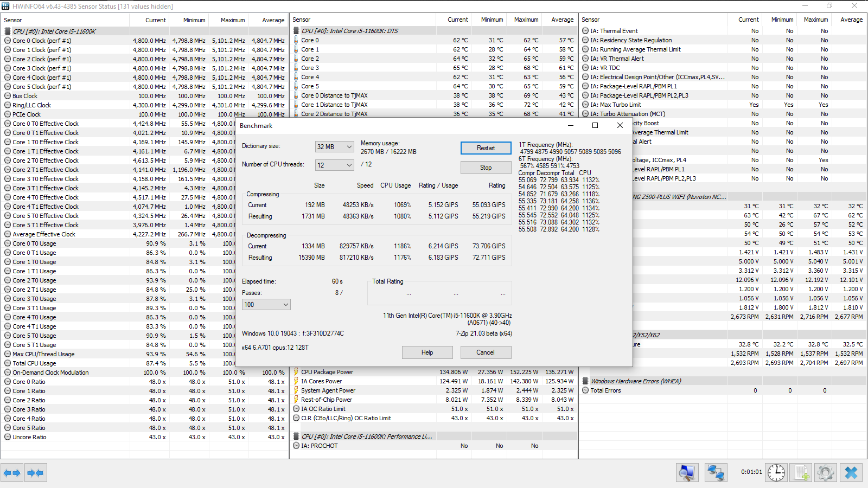Click the 0:01:01 elapsed timer text
The height and width of the screenshot is (488, 868).
coord(751,472)
